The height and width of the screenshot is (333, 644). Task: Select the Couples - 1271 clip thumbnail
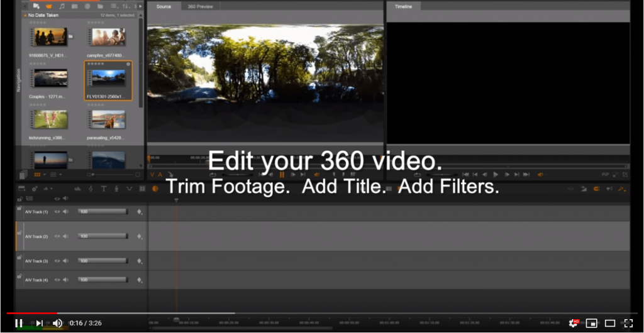(48, 78)
